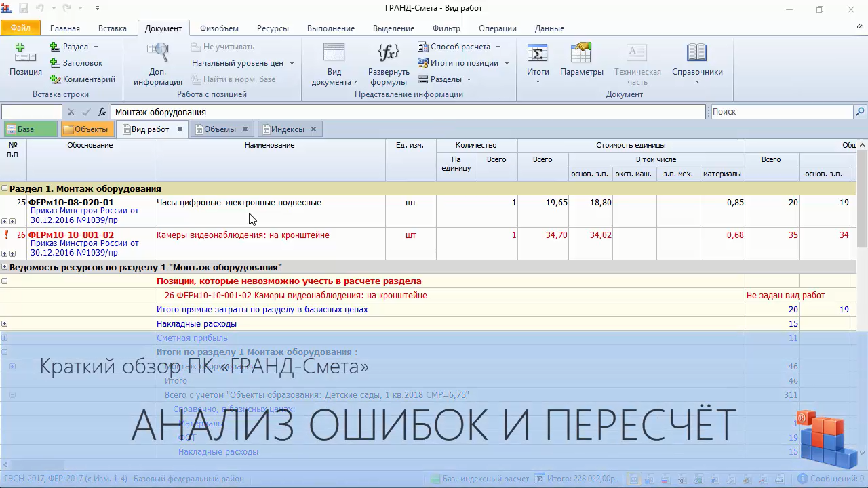Switch to the Операции ribbon tab

[x=498, y=28]
